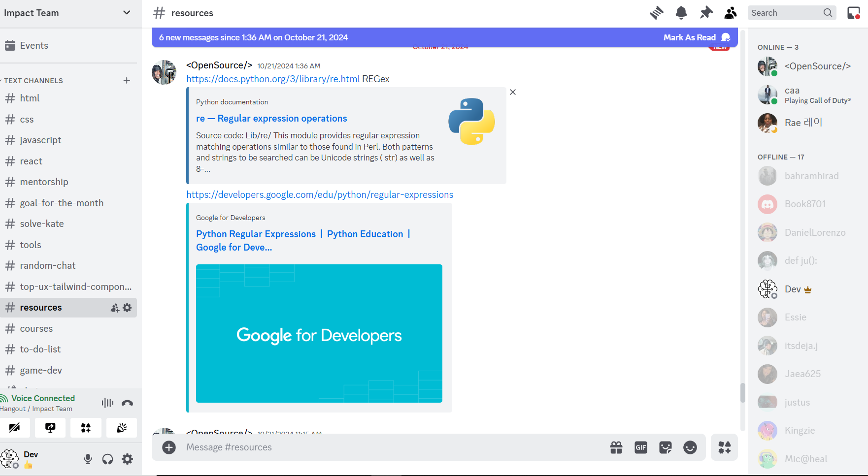
Task: Click the notification bell icon
Action: coord(681,13)
